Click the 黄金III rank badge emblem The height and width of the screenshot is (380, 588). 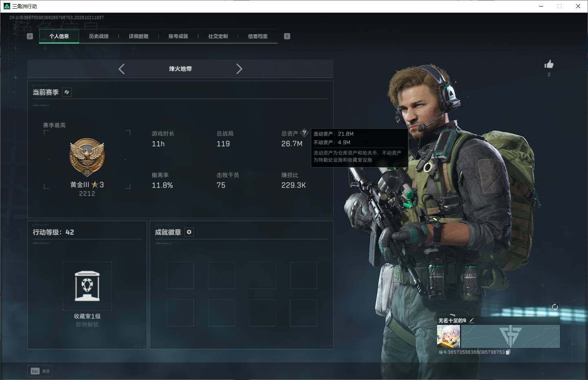(87, 158)
